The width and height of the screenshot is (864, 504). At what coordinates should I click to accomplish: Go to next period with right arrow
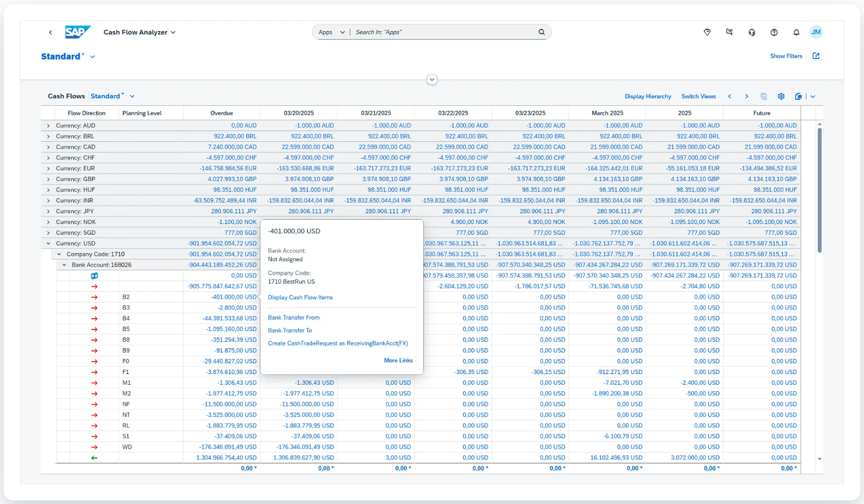tap(747, 97)
